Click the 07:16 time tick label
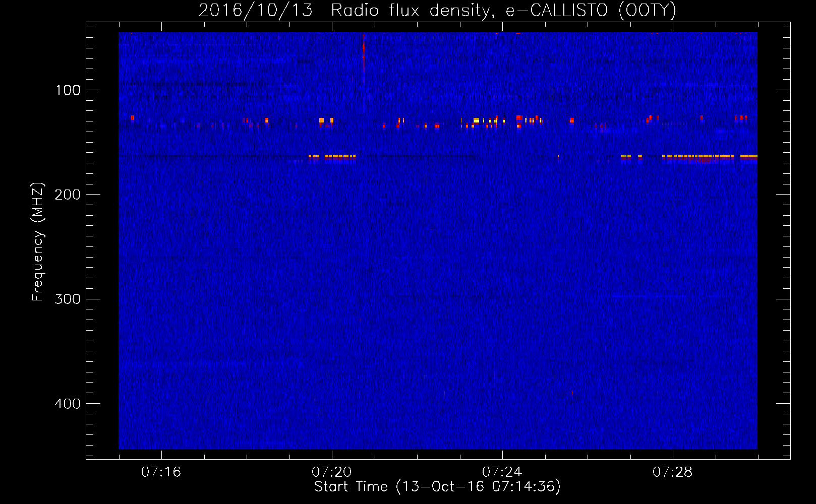Screen dimensions: 816x504 pos(161,472)
